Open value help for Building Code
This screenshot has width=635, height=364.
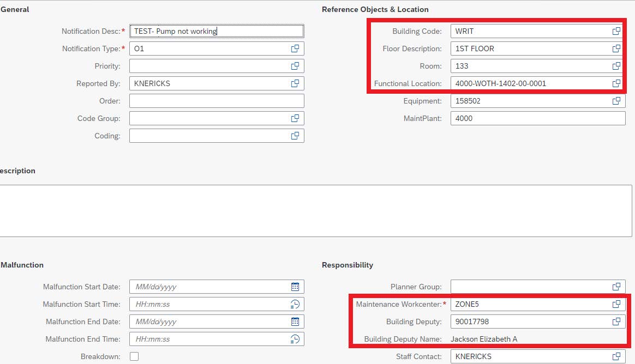[x=616, y=31]
